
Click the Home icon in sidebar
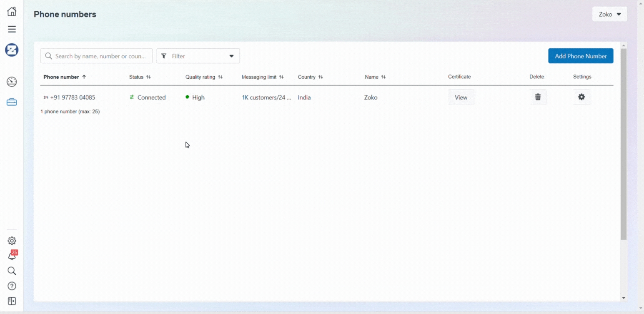[12, 11]
